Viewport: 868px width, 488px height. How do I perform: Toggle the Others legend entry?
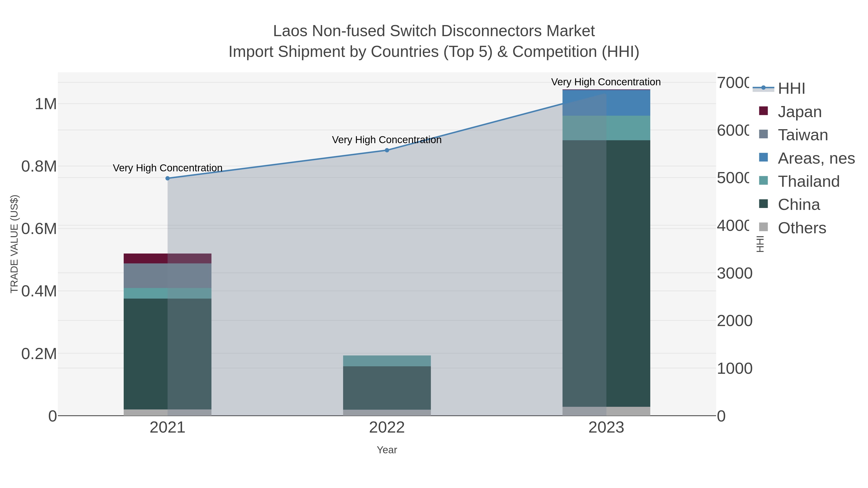(793, 228)
